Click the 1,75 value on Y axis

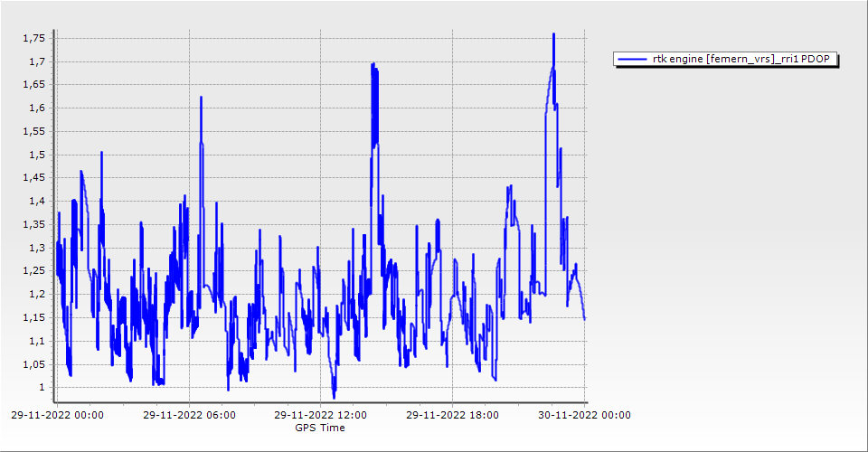33,38
